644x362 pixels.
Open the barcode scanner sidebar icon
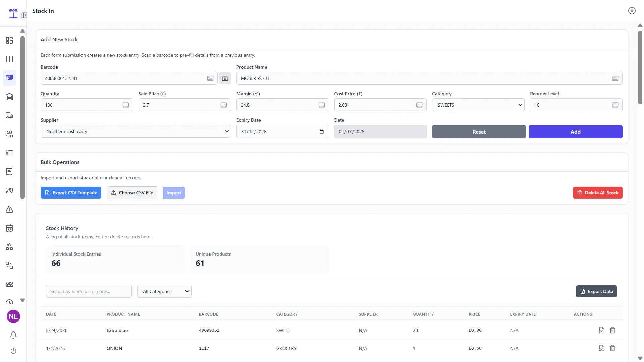[9, 59]
